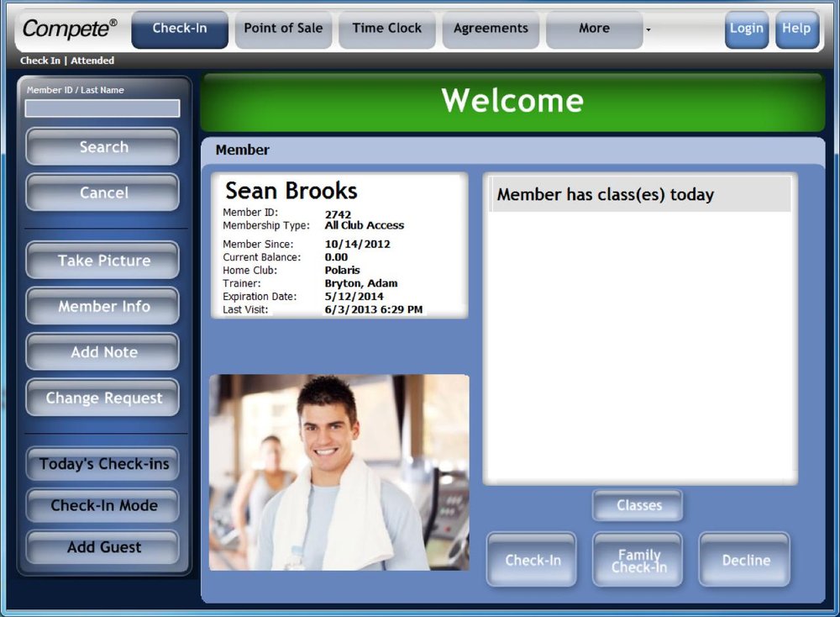
Task: Go to the Agreements tab
Action: point(491,29)
